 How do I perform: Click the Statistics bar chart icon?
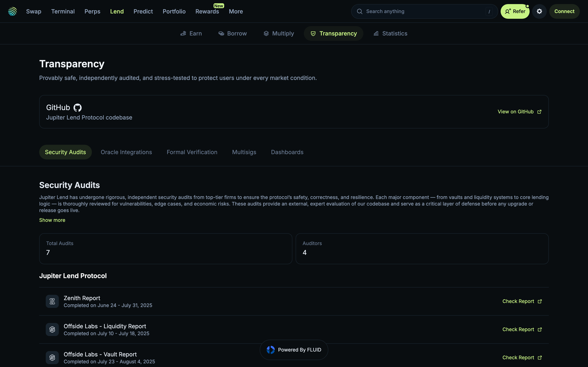(376, 33)
